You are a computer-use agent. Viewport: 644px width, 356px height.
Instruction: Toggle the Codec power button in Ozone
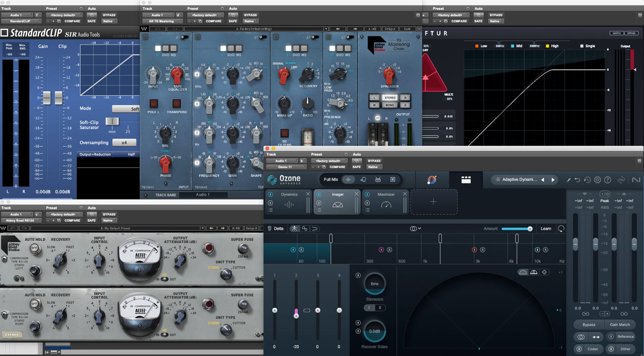coord(579,349)
